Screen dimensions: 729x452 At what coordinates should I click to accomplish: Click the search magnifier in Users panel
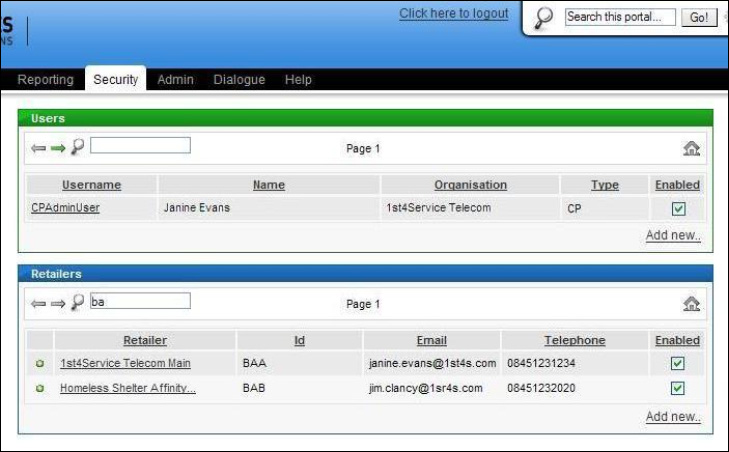(77, 147)
